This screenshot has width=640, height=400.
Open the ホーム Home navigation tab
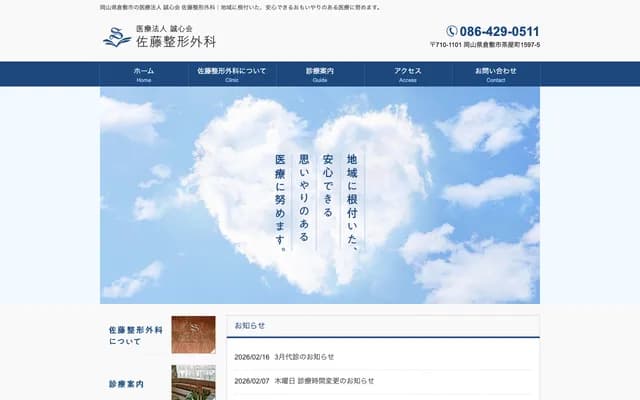coord(144,74)
